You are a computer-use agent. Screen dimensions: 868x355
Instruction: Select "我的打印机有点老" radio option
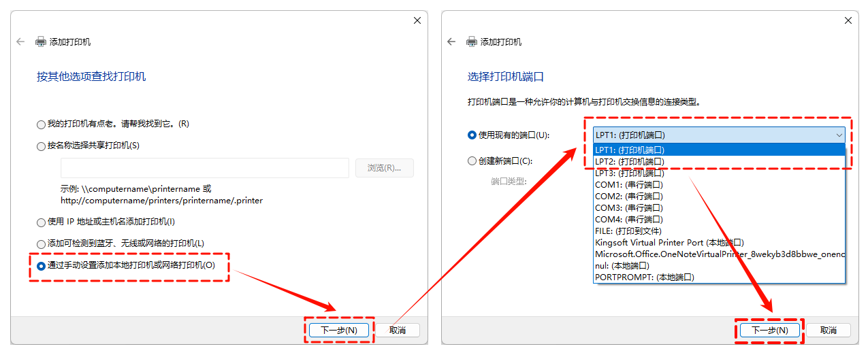42,124
